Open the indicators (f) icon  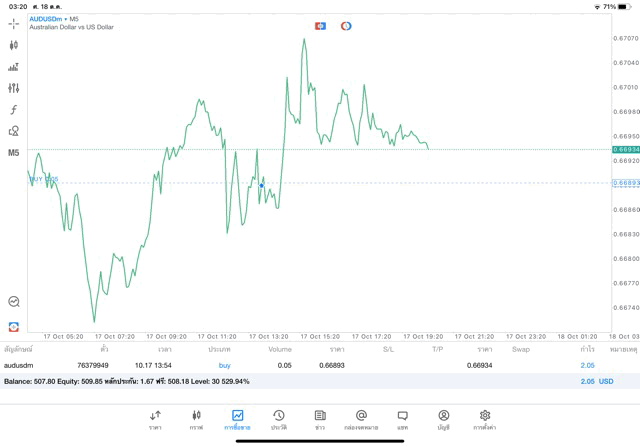pos(14,110)
